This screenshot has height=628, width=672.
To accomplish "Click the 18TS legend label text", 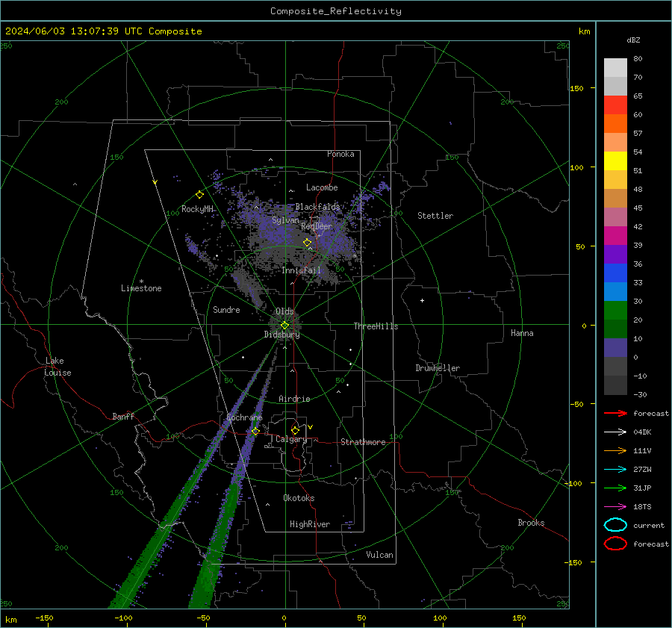I will [642, 507].
